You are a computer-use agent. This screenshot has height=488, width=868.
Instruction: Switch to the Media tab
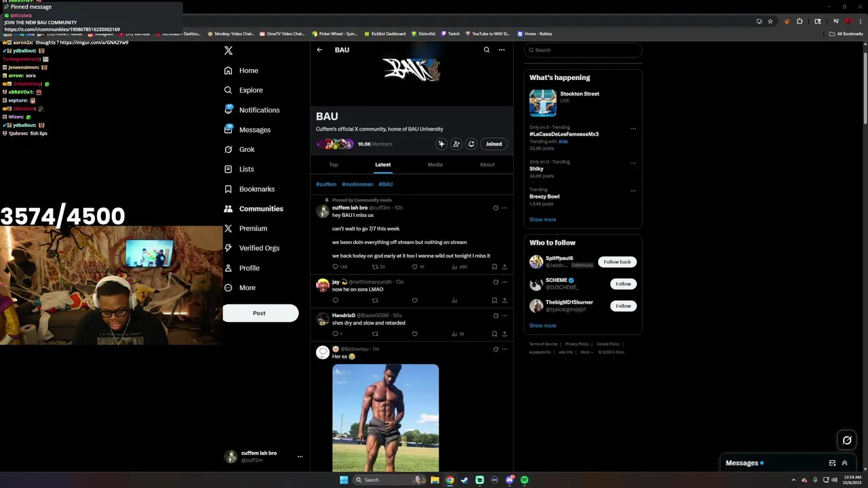coord(435,165)
